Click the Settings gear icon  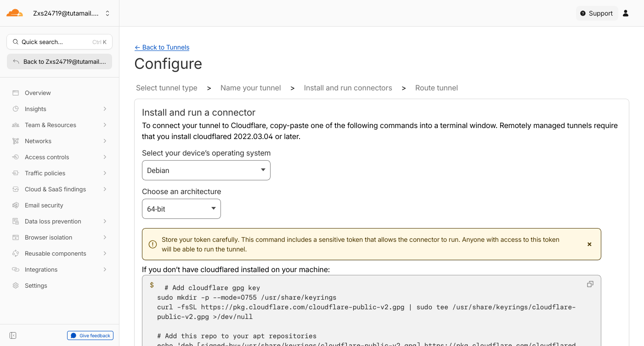click(16, 285)
